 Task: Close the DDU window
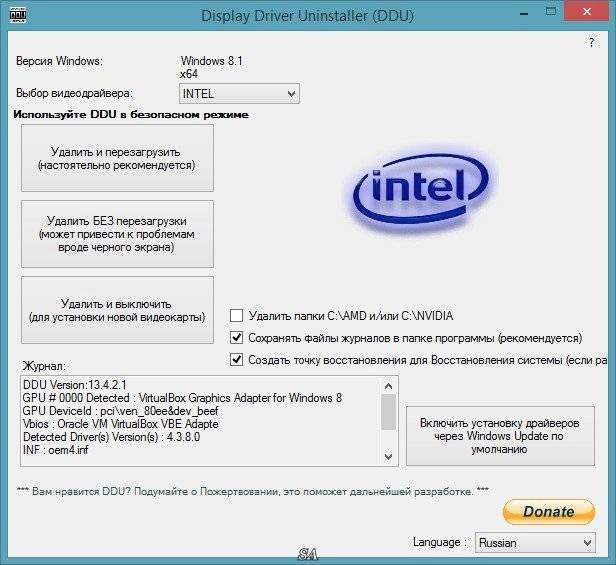pyautogui.click(x=587, y=12)
